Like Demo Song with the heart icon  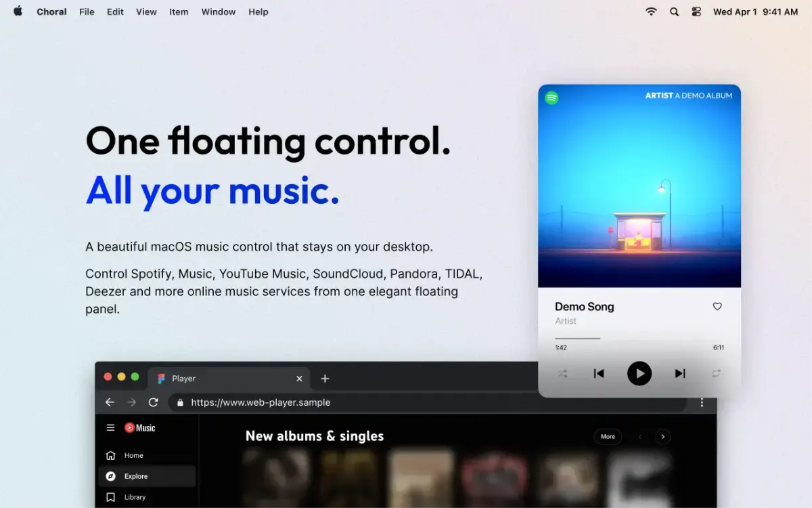[717, 306]
